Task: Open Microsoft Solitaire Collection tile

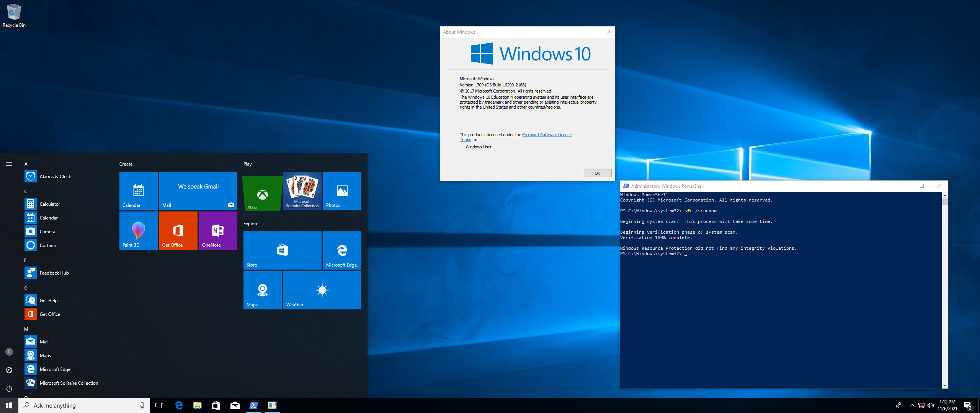Action: tap(302, 191)
